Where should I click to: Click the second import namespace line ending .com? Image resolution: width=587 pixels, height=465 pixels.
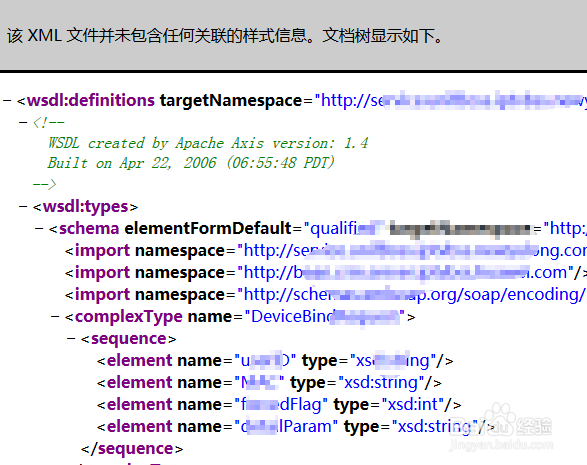pos(326,273)
